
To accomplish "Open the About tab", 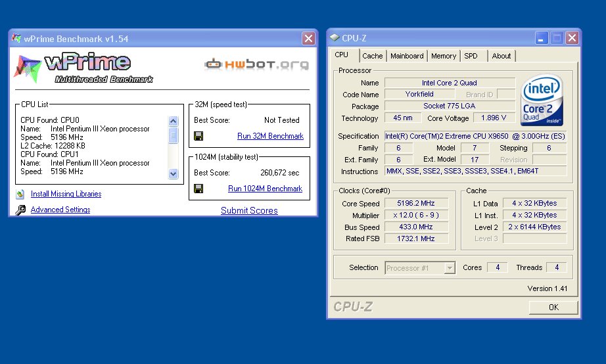I will click(x=501, y=56).
